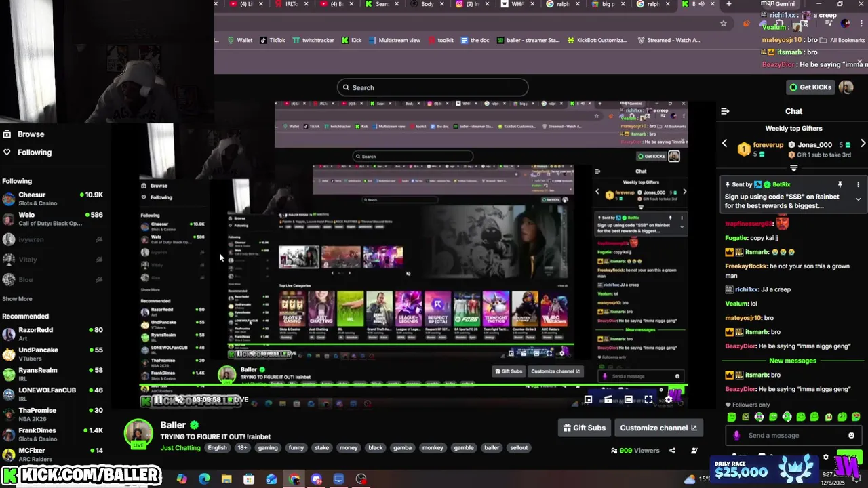Expand Following list with Show More
This screenshot has height=488, width=868.
point(17,299)
